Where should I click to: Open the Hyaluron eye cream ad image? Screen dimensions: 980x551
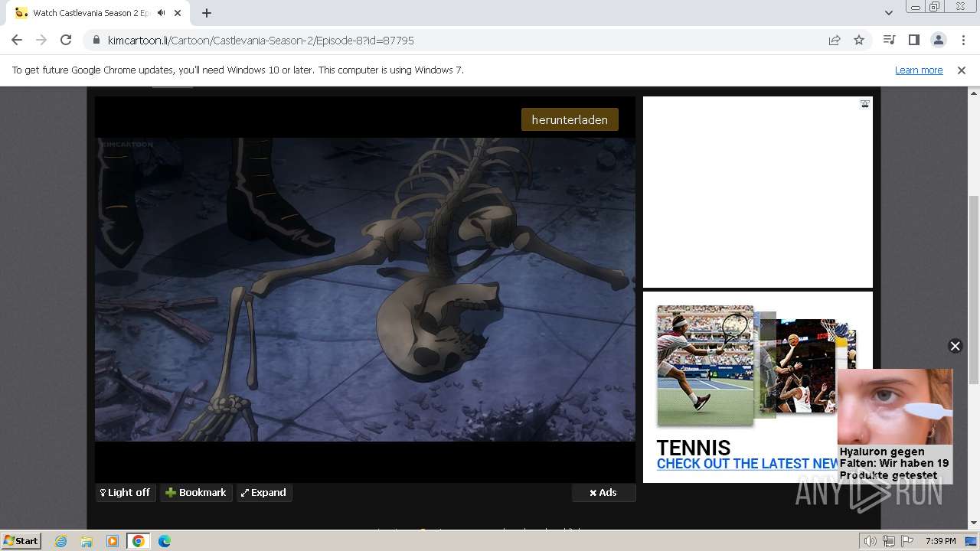pyautogui.click(x=895, y=407)
